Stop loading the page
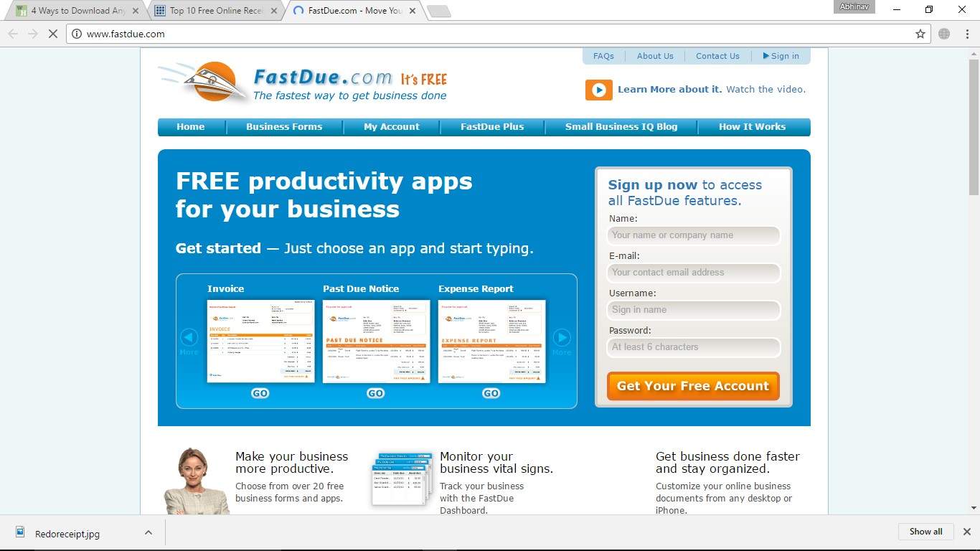 click(52, 34)
